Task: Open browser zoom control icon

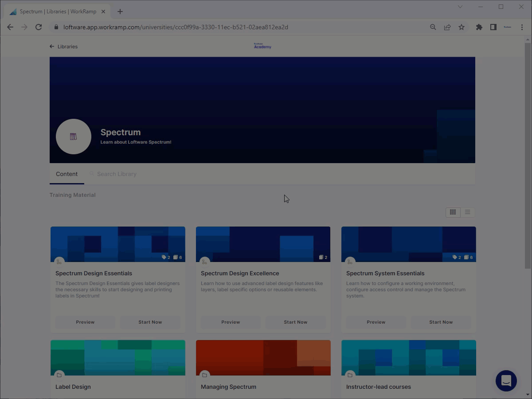Action: pos(433,27)
